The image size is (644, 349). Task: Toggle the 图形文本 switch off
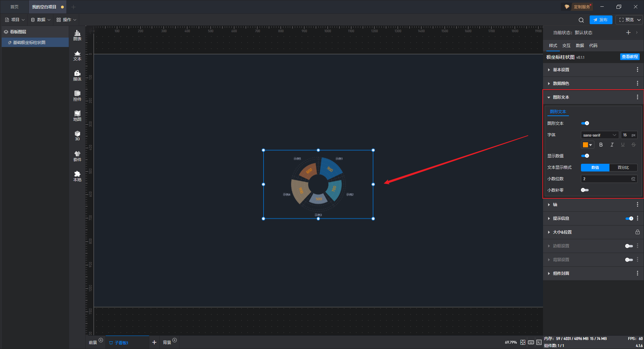pyautogui.click(x=585, y=123)
